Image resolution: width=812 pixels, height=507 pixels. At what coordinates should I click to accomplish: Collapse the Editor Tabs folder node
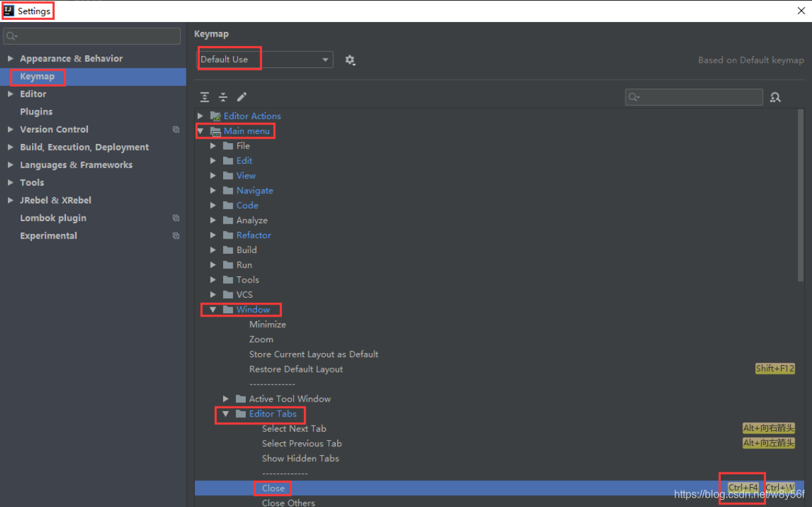pos(226,414)
